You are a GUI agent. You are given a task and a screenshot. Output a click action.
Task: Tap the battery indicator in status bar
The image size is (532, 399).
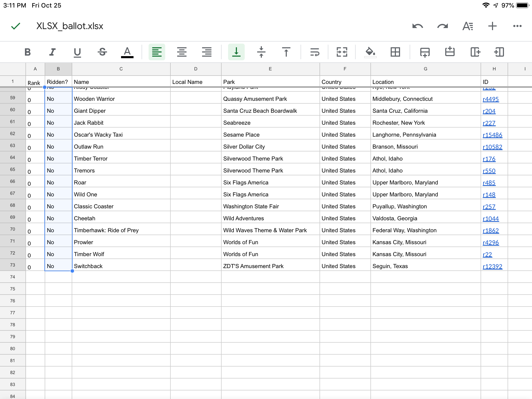[522, 5]
